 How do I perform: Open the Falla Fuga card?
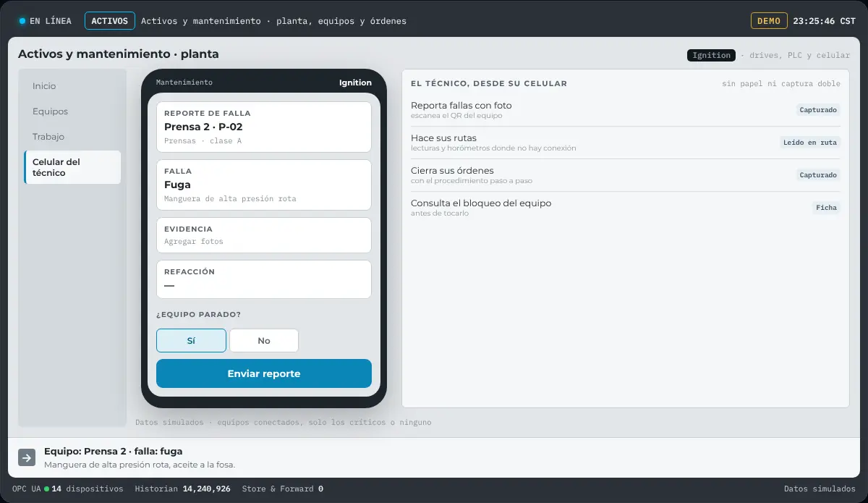pyautogui.click(x=264, y=185)
